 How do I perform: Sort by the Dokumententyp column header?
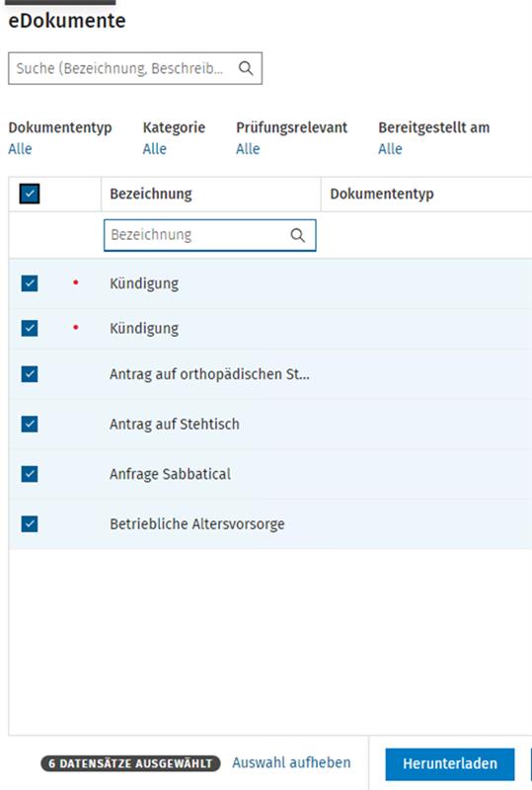[x=382, y=194]
